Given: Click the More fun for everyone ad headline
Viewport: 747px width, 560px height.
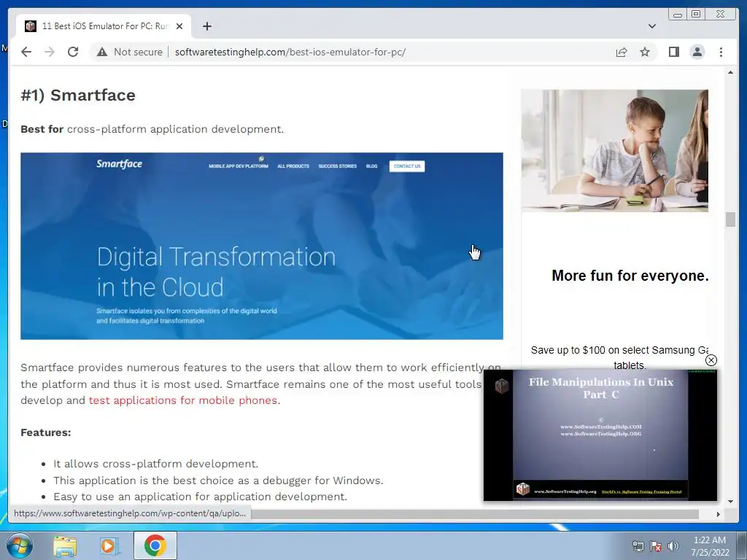Looking at the screenshot, I should click(x=630, y=276).
